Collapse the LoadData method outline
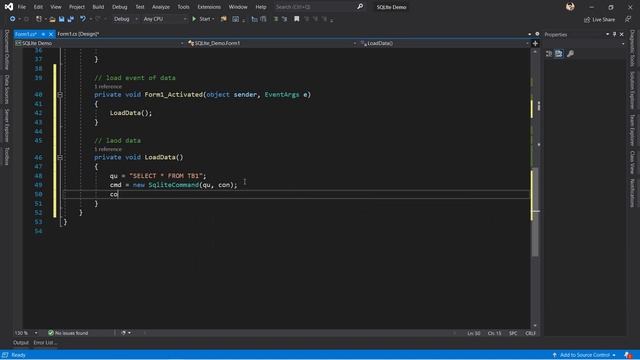The image size is (640, 360). [60, 157]
